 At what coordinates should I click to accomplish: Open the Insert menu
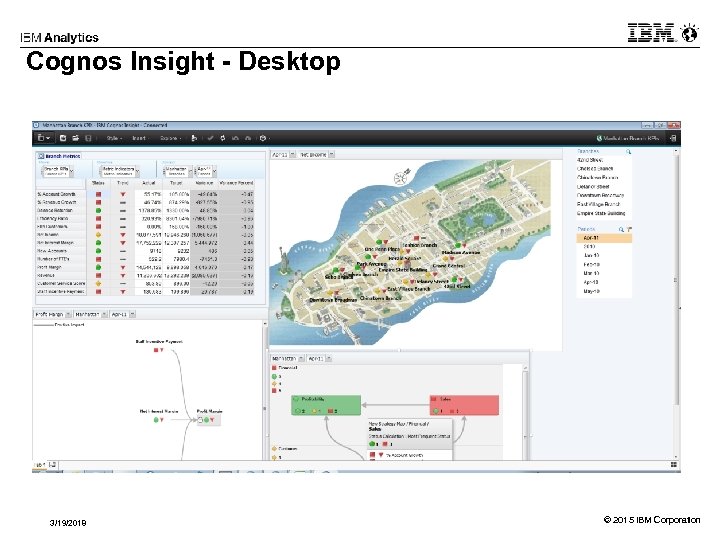pyautogui.click(x=140, y=138)
